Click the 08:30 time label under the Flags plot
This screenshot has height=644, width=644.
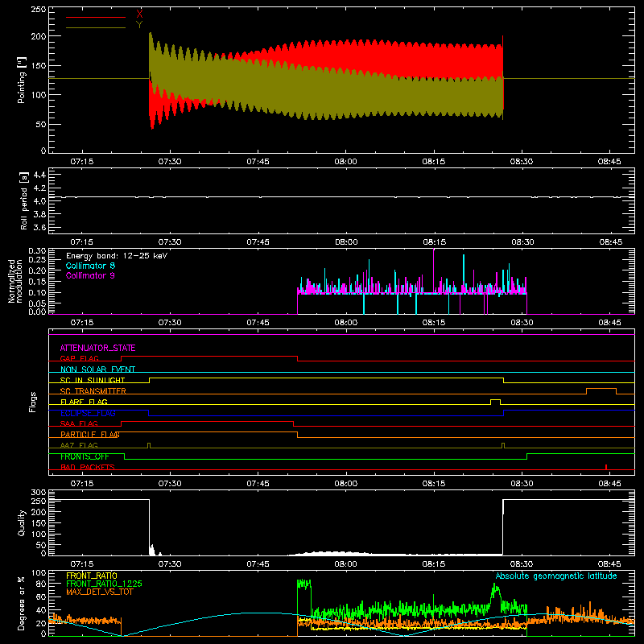522,484
